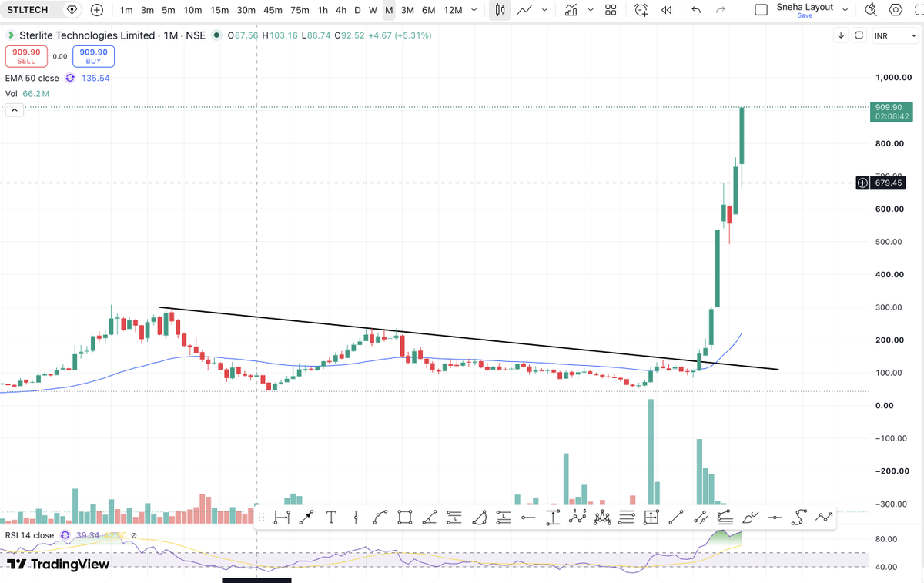Click the 909.90 SELL button
The image size is (924, 583).
(x=26, y=56)
